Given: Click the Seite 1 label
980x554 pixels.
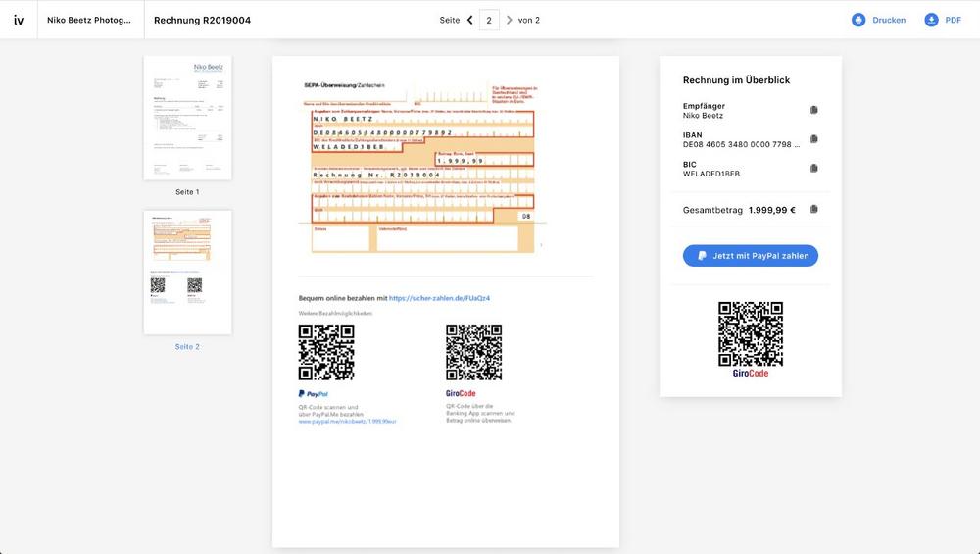Looking at the screenshot, I should coord(187,192).
